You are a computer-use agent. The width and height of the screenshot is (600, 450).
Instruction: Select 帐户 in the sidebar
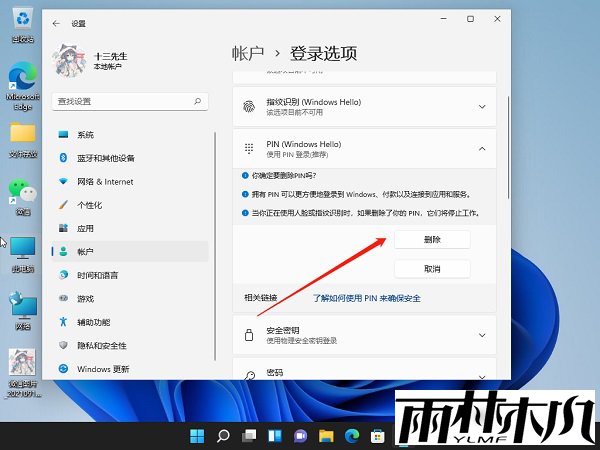coord(130,252)
